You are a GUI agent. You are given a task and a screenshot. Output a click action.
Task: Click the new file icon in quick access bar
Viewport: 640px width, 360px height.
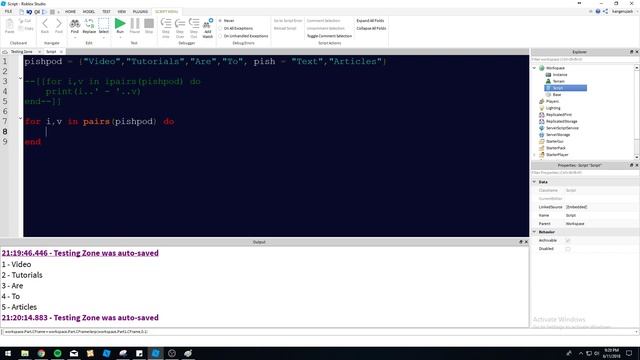point(22,12)
